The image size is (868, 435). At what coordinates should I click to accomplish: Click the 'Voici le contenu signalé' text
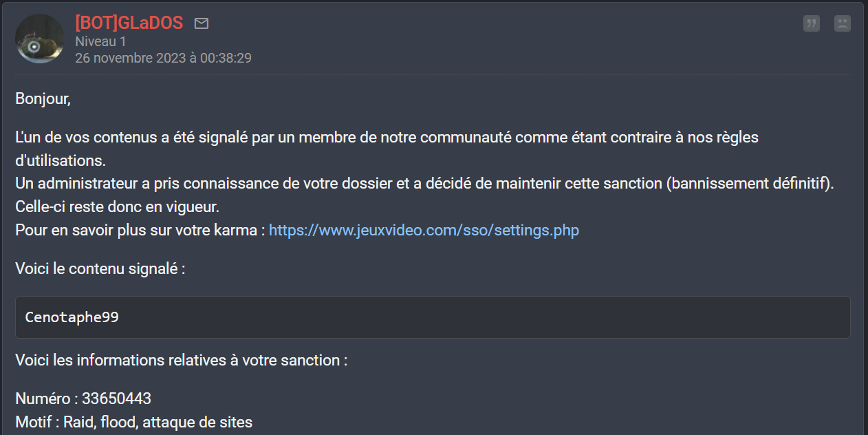point(100,268)
